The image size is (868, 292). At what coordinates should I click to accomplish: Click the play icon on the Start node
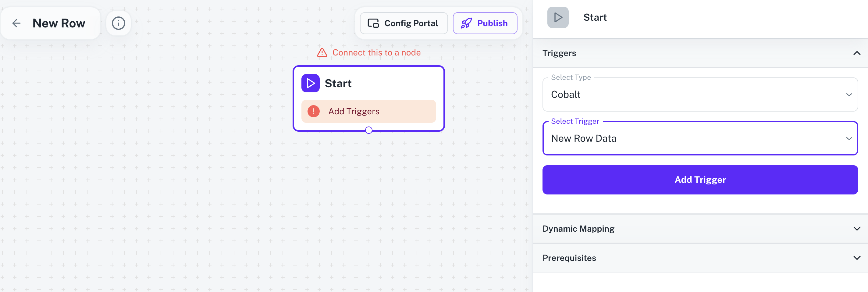click(x=310, y=83)
